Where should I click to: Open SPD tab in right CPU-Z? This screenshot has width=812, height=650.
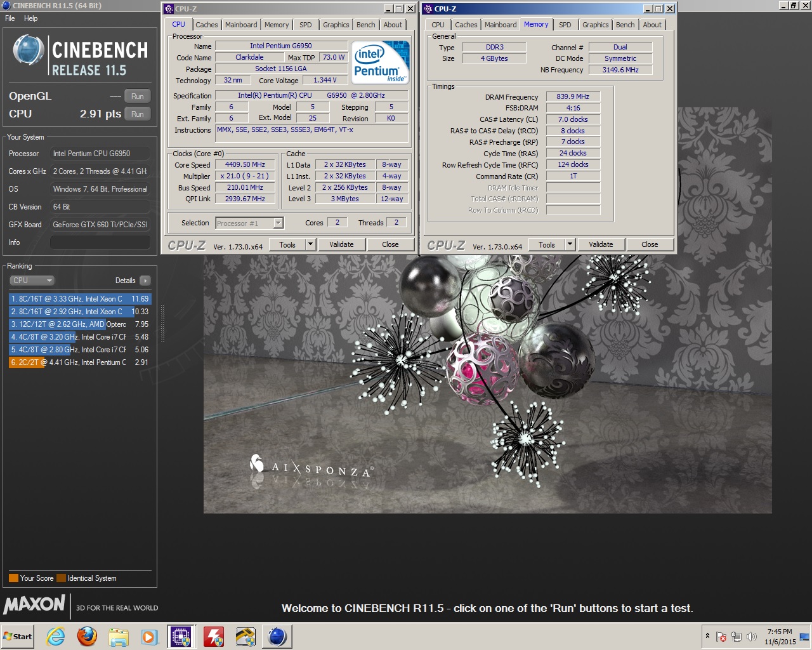565,25
